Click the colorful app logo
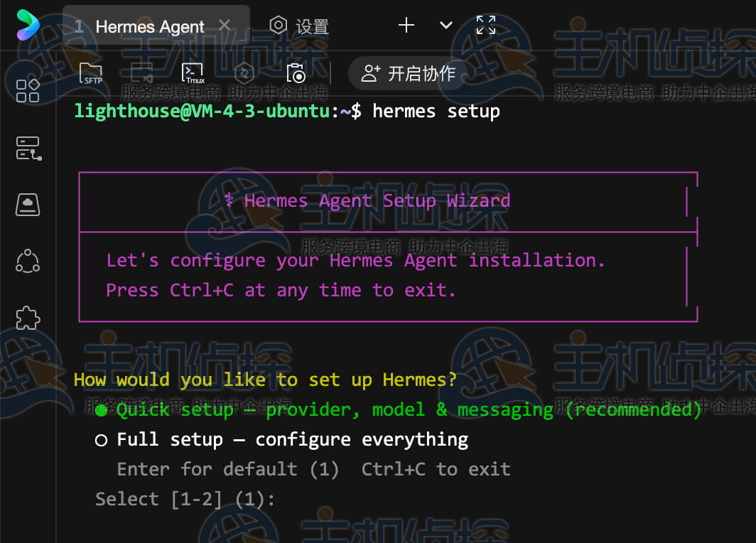Screen dimensions: 756x543 [28, 25]
